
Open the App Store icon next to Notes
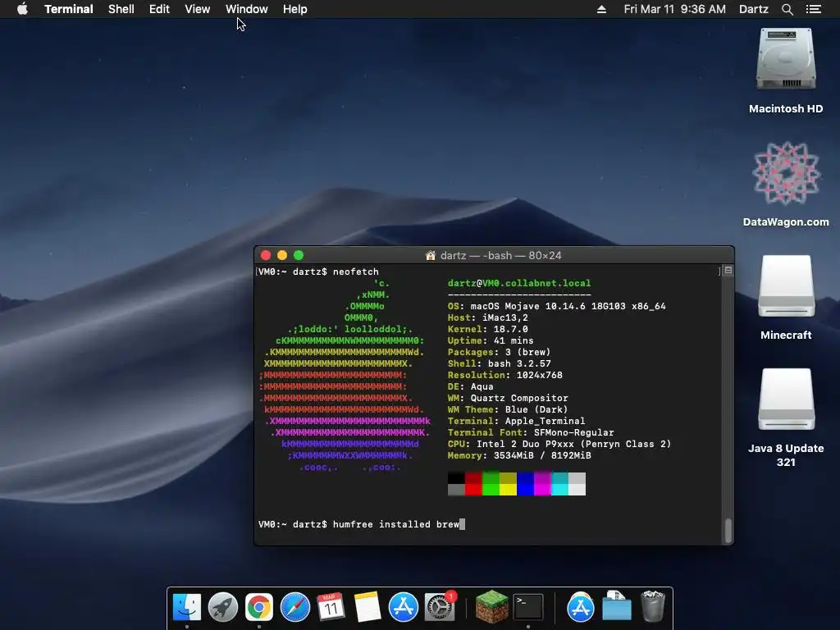[x=404, y=607]
